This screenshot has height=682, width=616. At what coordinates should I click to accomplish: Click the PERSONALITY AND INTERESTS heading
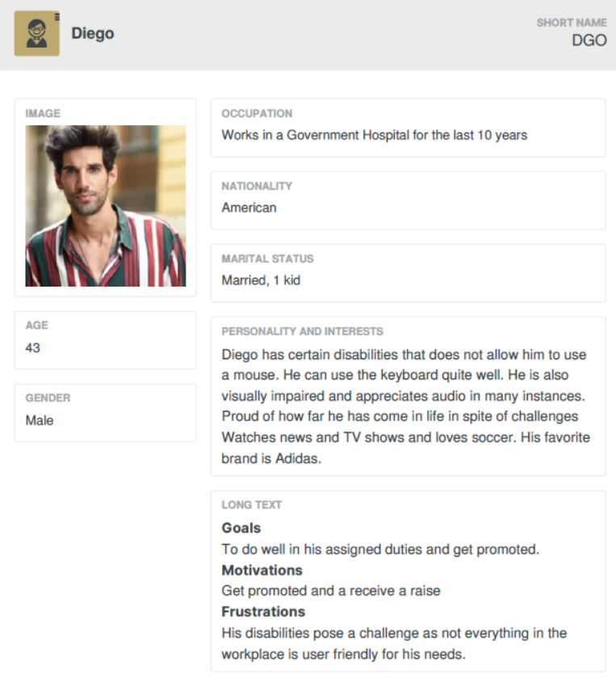point(302,332)
